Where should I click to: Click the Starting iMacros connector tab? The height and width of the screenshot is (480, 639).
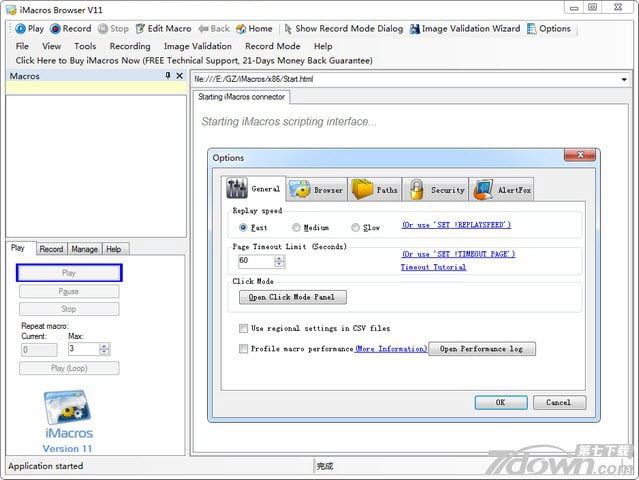(242, 97)
